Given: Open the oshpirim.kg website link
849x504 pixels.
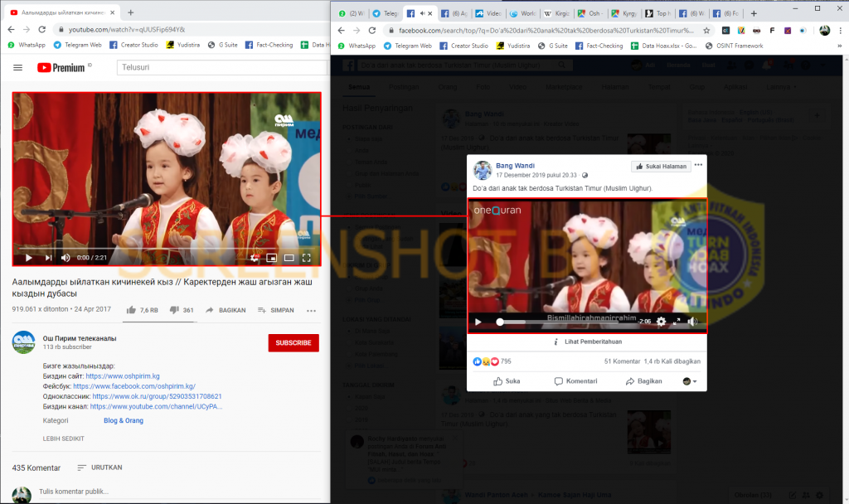Looking at the screenshot, I should [x=123, y=376].
